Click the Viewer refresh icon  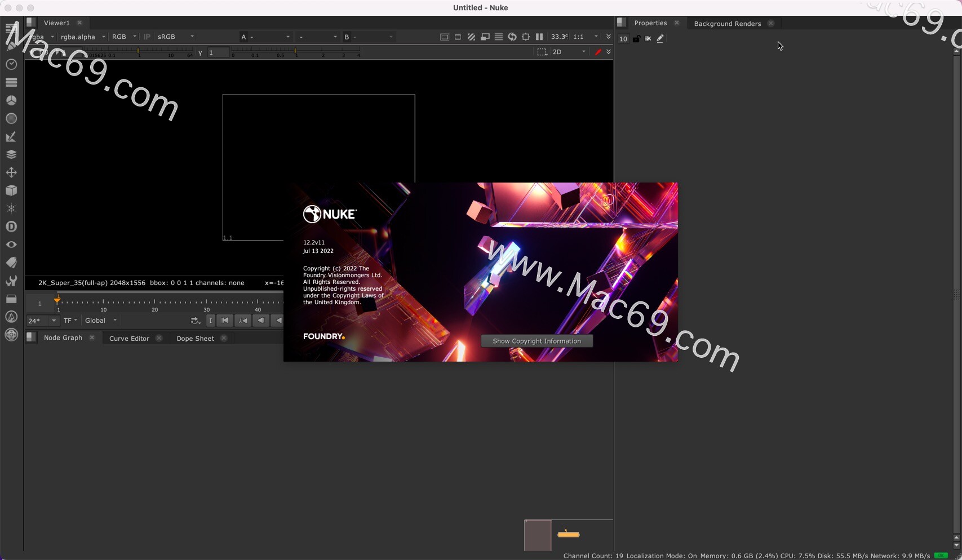point(512,37)
